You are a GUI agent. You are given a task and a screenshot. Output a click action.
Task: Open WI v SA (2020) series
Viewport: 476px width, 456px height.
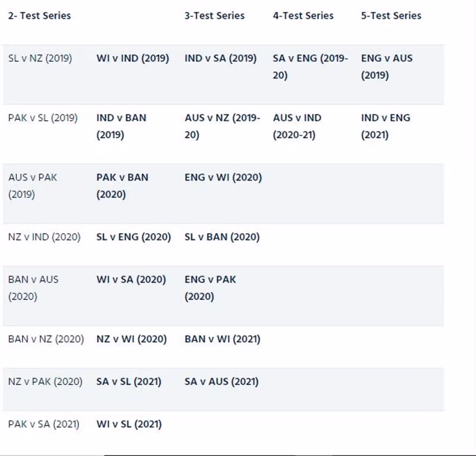tap(131, 279)
